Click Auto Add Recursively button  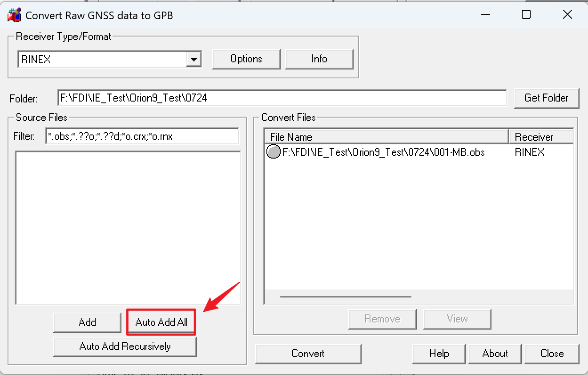125,346
